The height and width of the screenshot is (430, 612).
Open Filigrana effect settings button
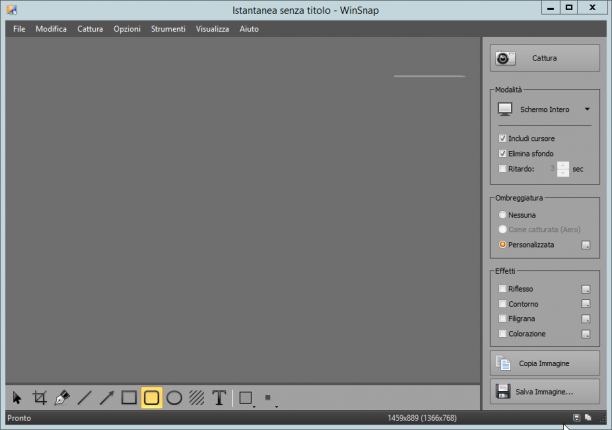pos(586,319)
